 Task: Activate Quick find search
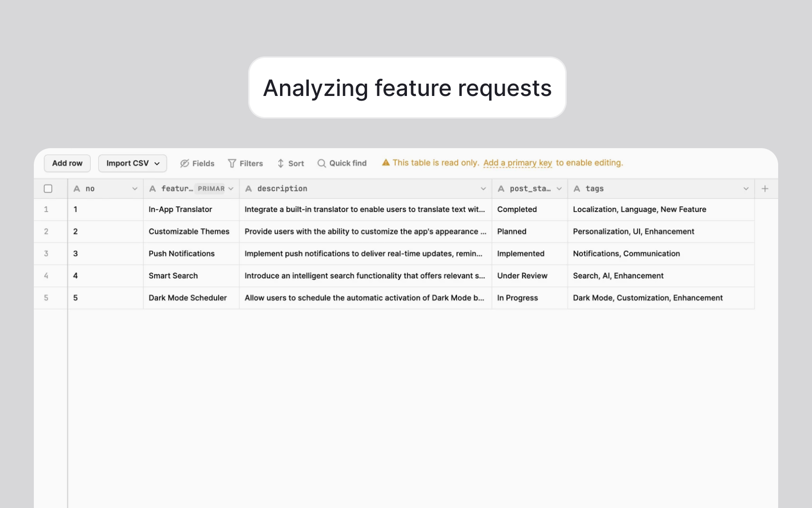(342, 163)
